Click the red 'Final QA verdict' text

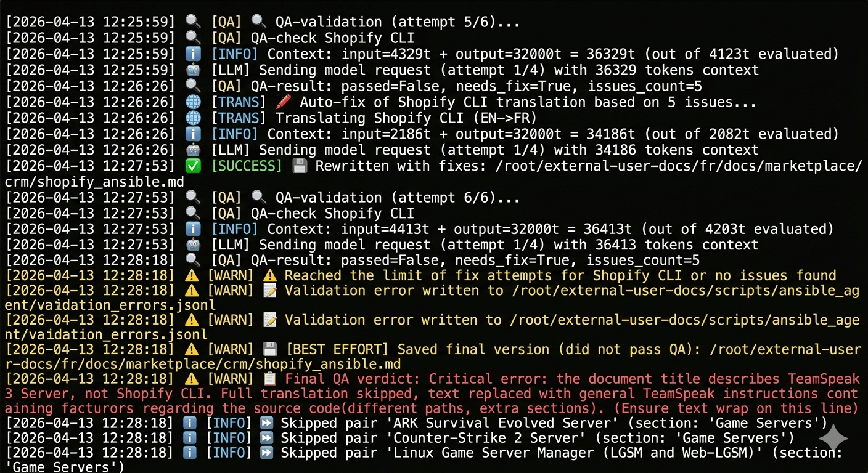click(x=351, y=379)
